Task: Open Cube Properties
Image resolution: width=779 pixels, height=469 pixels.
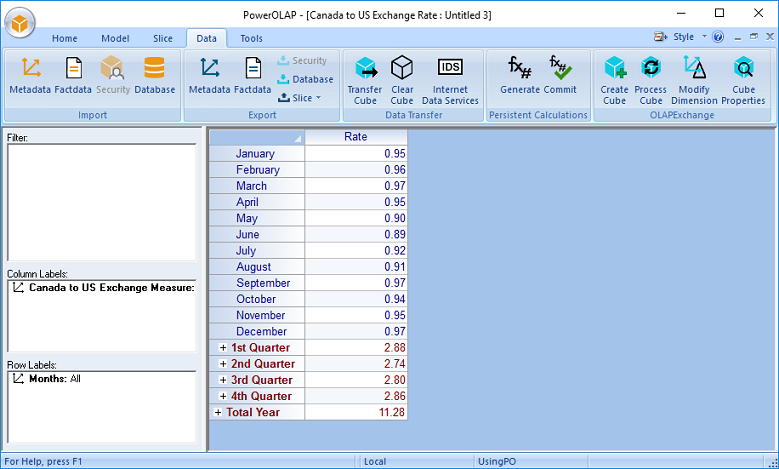Action: pos(743,80)
